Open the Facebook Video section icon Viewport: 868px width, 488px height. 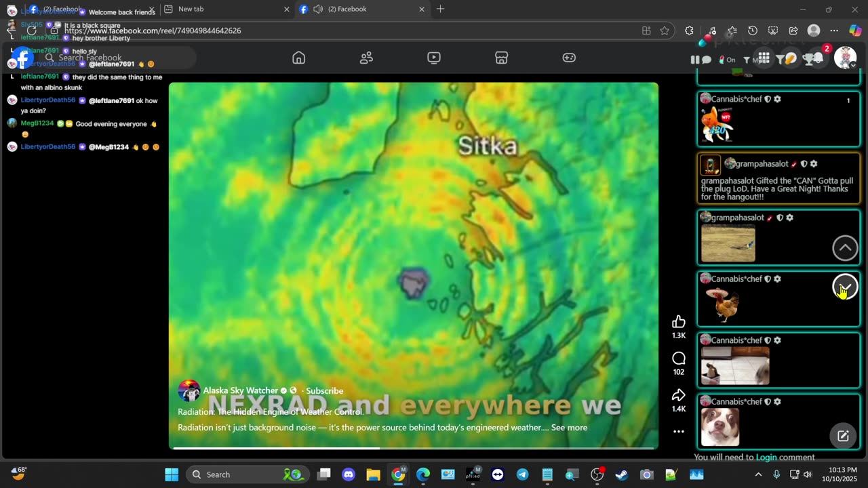pyautogui.click(x=434, y=58)
